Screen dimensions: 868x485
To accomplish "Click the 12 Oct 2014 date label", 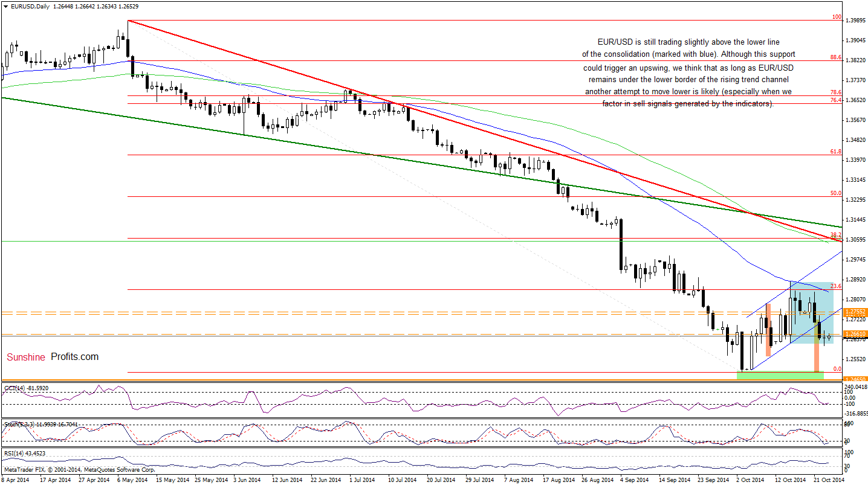I will pos(789,480).
